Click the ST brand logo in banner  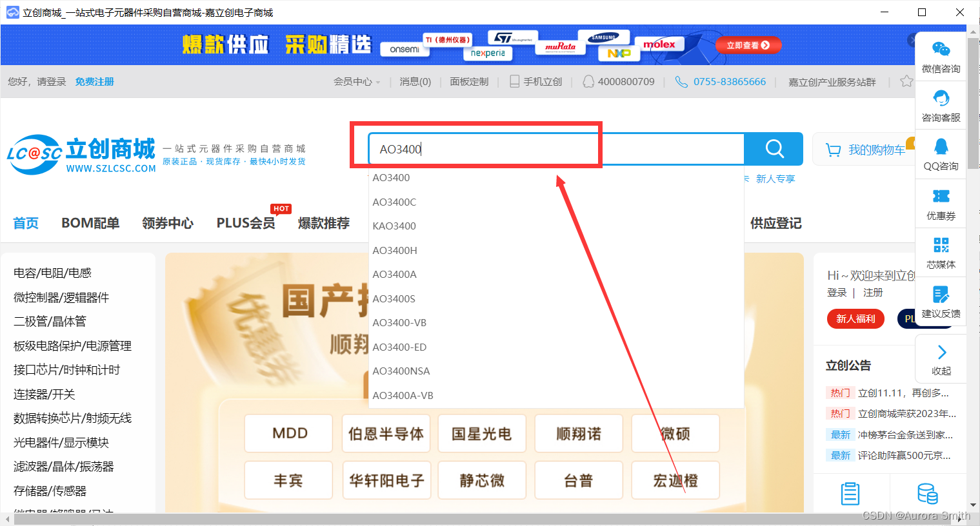tap(512, 38)
